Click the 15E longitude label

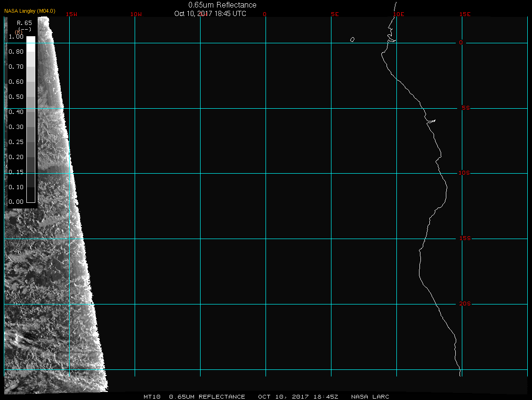click(x=465, y=14)
